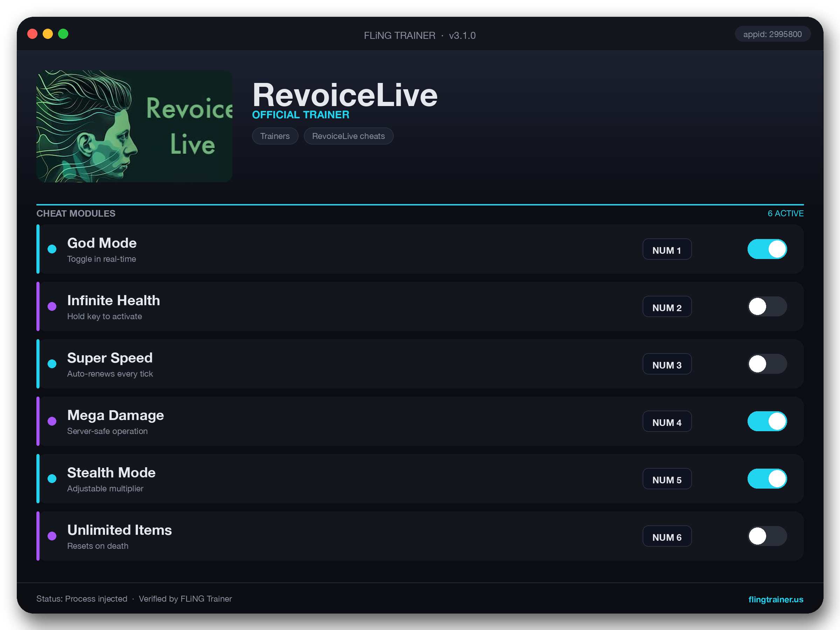Click the Unlimited Items purple dot
Screen dimensions: 840x630
pyautogui.click(x=52, y=536)
